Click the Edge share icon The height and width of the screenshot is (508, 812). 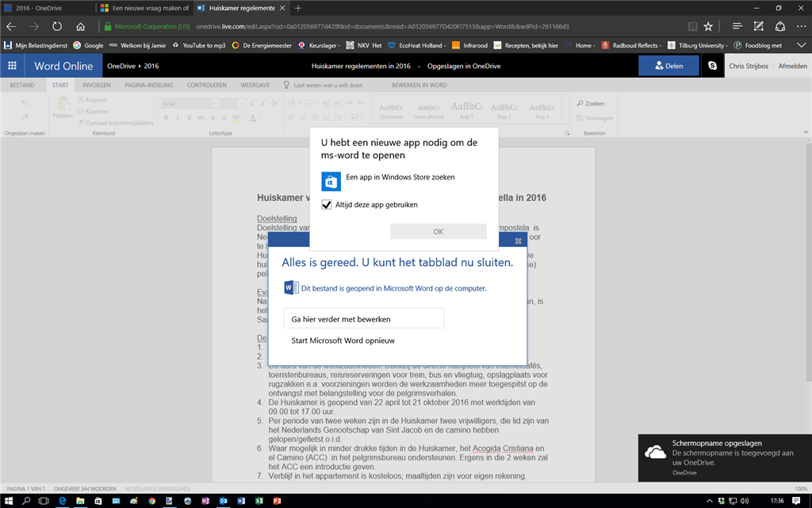[780, 26]
